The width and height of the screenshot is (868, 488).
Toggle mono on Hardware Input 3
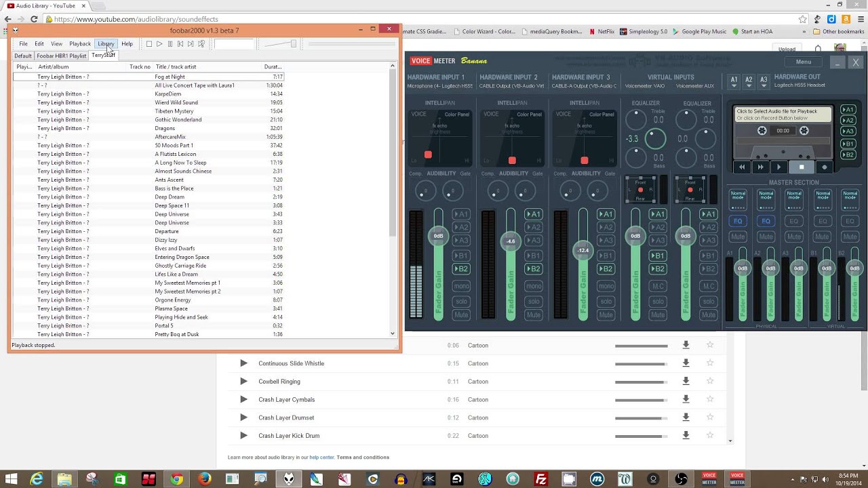click(606, 286)
